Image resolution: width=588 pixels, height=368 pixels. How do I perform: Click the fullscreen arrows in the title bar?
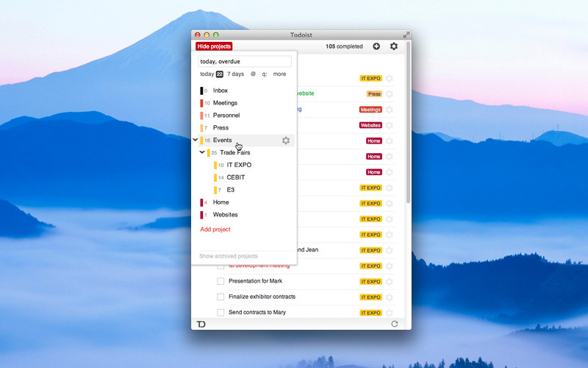(406, 35)
